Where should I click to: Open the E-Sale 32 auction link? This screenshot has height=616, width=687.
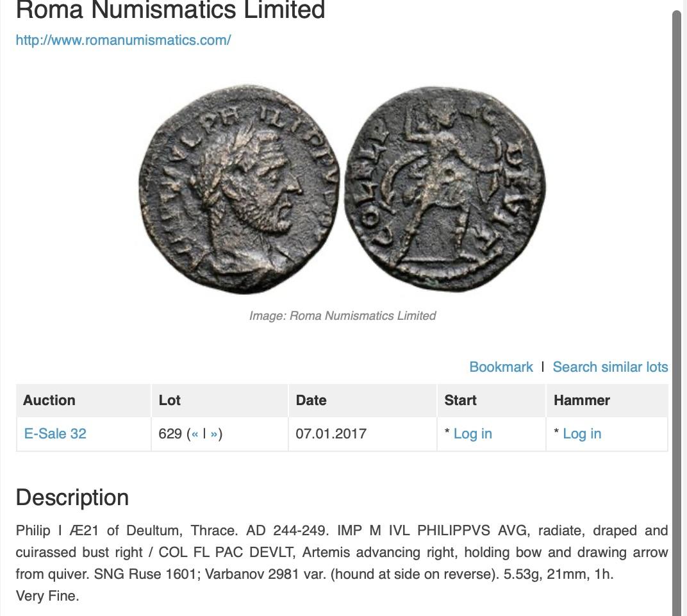tap(55, 433)
